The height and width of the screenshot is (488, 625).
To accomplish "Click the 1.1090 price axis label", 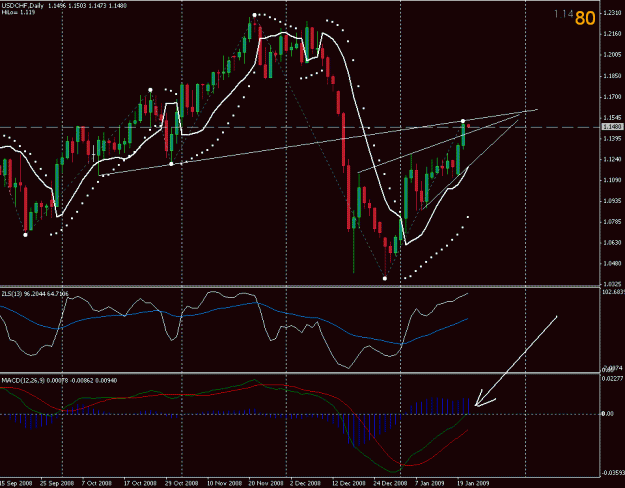I will [612, 180].
